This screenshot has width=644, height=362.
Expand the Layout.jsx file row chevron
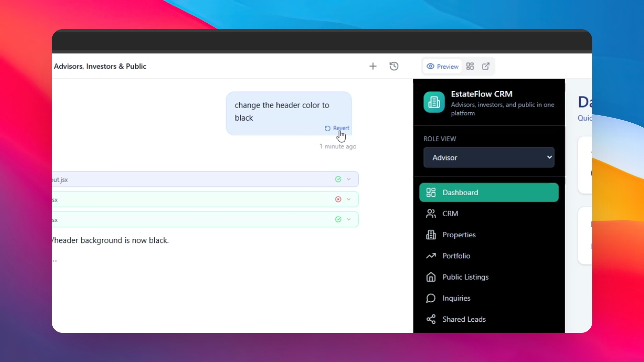349,179
